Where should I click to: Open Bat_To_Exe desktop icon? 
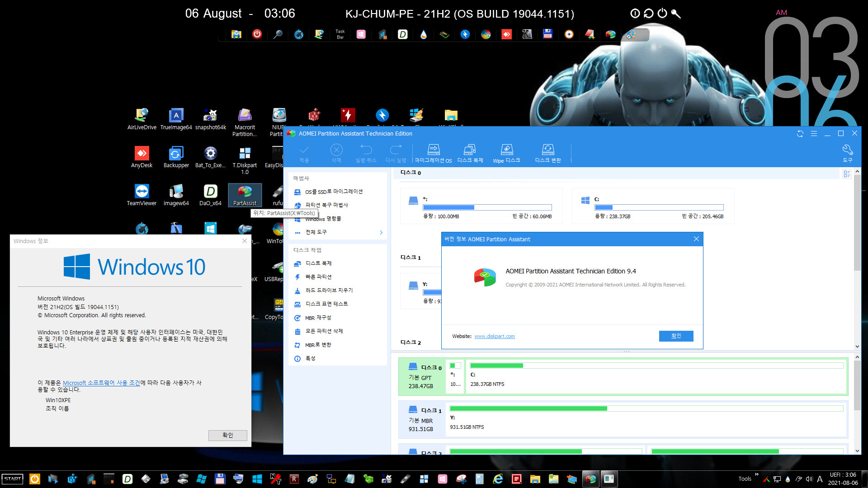click(x=210, y=157)
